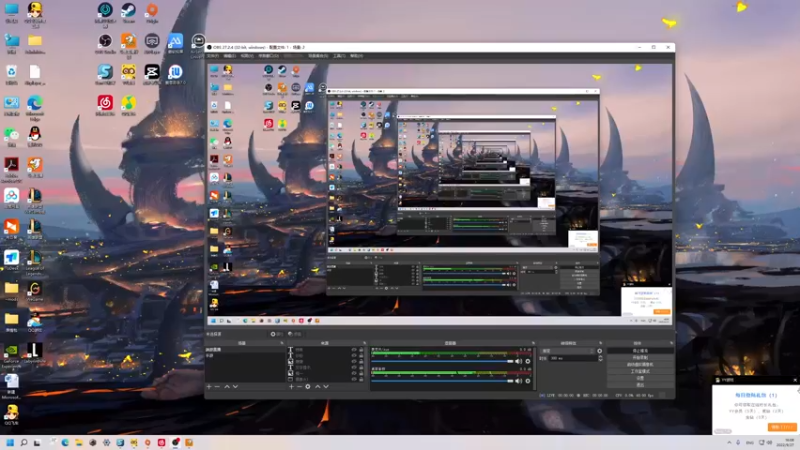Adjust the transition duration stepper arrows
Screen dimensions: 800x450
point(600,358)
